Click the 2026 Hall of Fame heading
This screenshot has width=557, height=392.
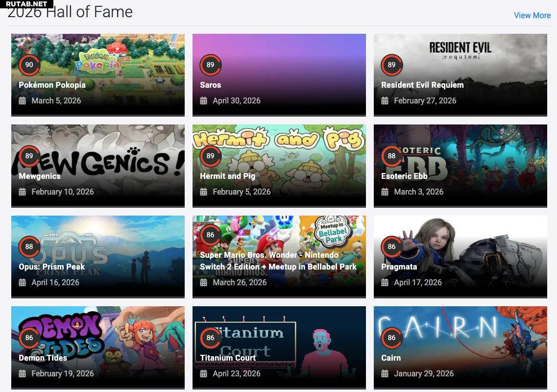(70, 12)
